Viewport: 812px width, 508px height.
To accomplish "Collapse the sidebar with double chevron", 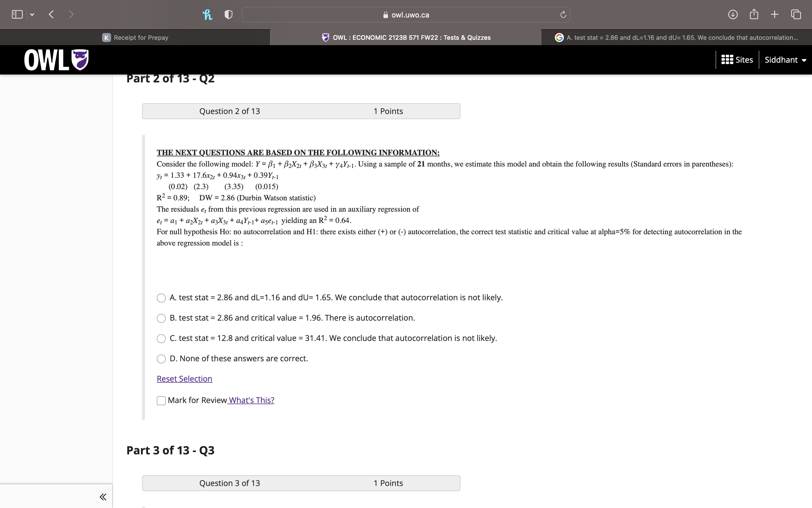I will coord(103,497).
